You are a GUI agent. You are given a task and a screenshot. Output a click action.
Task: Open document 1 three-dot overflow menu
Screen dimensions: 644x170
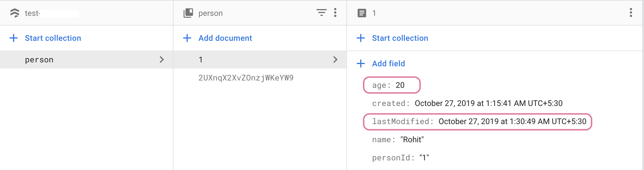[x=631, y=12]
